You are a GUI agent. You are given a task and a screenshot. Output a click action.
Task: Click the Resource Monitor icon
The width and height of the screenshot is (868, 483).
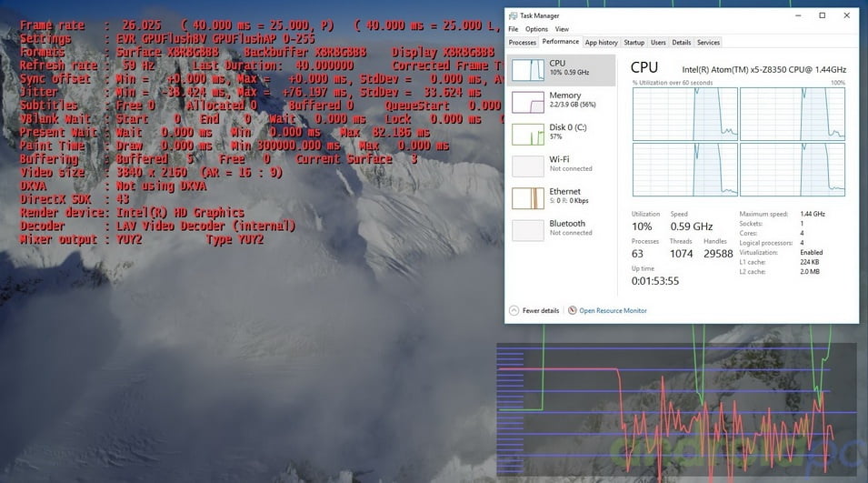pyautogui.click(x=573, y=310)
